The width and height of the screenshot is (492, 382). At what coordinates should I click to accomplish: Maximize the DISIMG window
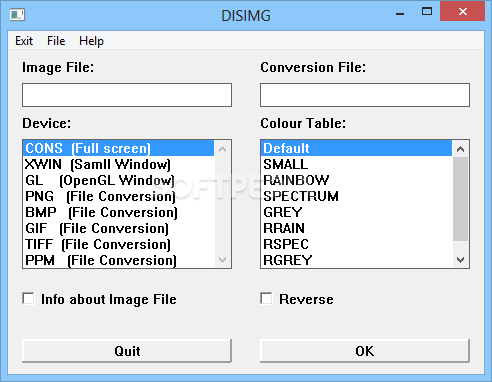pyautogui.click(x=427, y=12)
